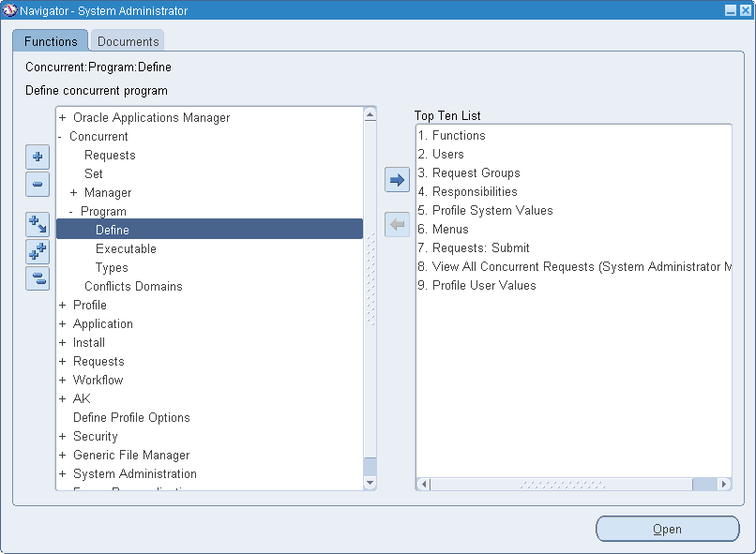The image size is (756, 554).
Task: Click the Collapse All (double minus) icon
Action: 38,278
